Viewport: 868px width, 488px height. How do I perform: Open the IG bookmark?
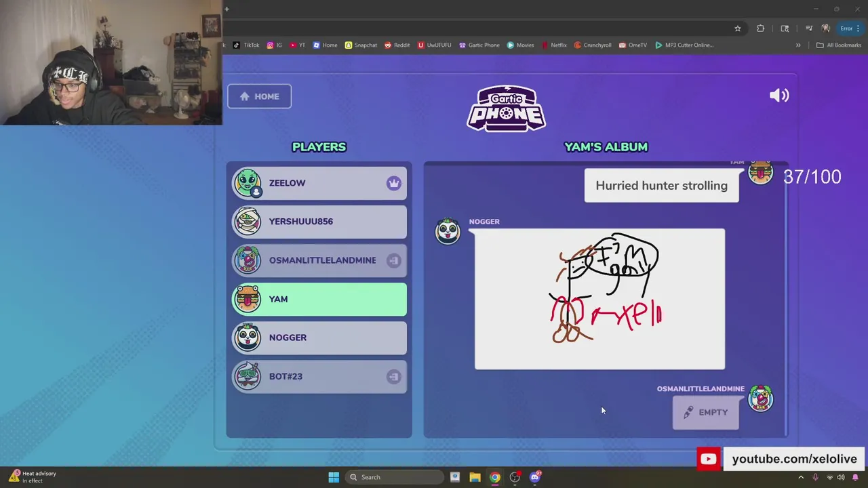click(x=275, y=45)
